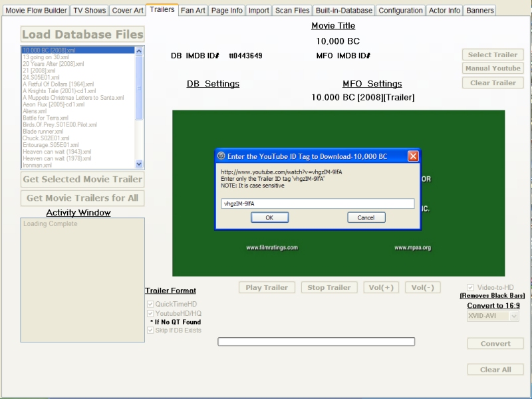Close the YouTube ID dialog window
Image resolution: width=532 pixels, height=399 pixels.
(x=412, y=156)
